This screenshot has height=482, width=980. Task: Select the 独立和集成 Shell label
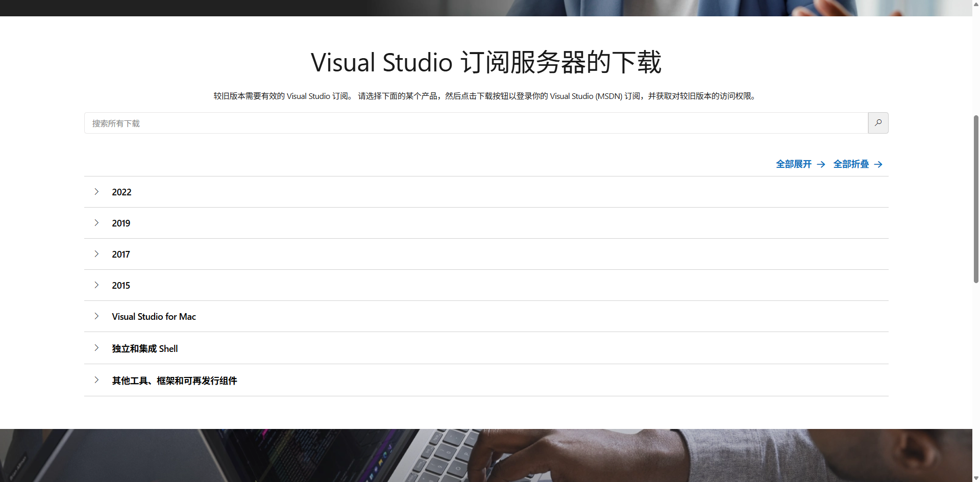[x=145, y=349]
